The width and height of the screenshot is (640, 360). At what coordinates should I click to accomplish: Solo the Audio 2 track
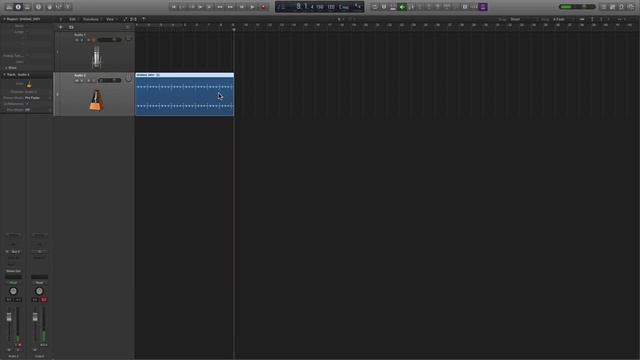point(82,80)
